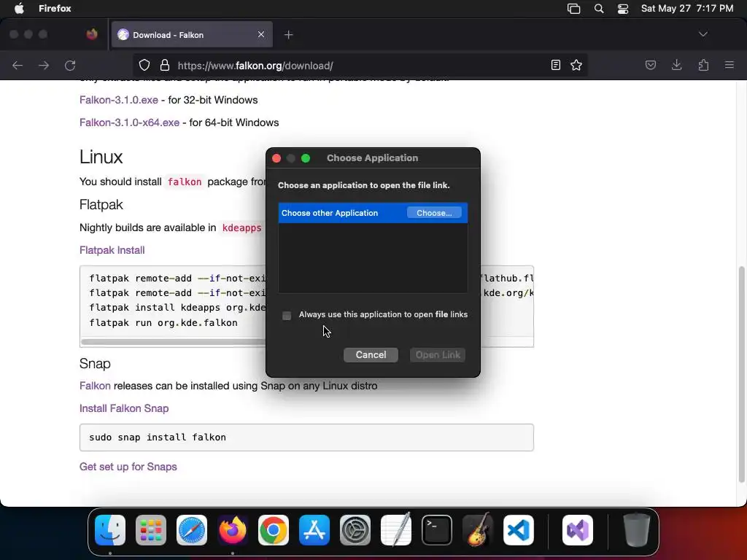
Task: Open the Pocket save icon
Action: [651, 65]
